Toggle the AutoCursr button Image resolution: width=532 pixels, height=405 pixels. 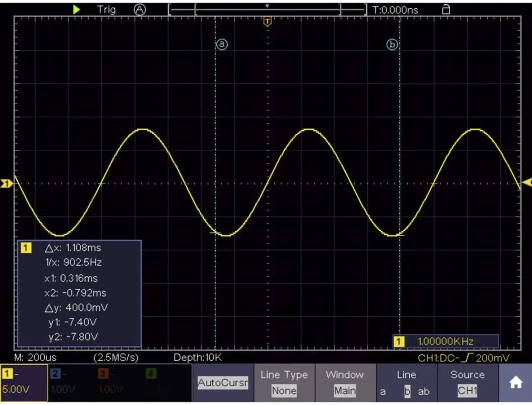223,383
